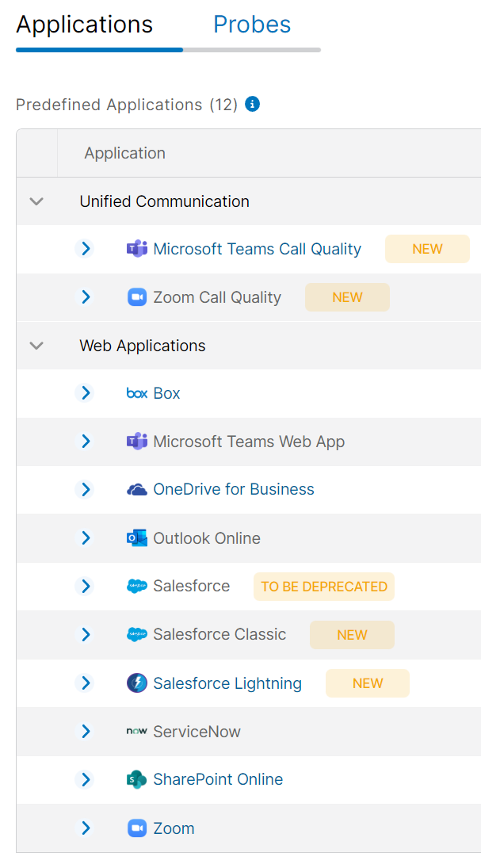The height and width of the screenshot is (868, 481).
Task: Click the Outlook Online icon
Action: click(x=137, y=538)
